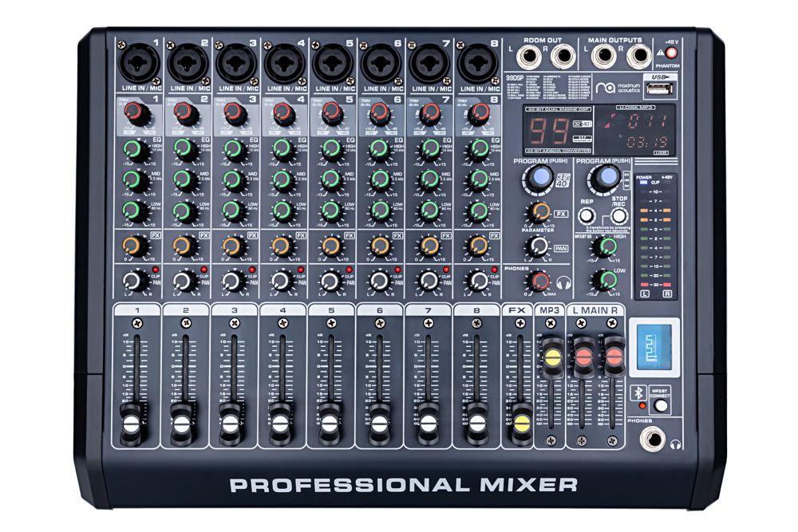Click the Bluetooth icon
The image size is (798, 532).
tap(637, 392)
